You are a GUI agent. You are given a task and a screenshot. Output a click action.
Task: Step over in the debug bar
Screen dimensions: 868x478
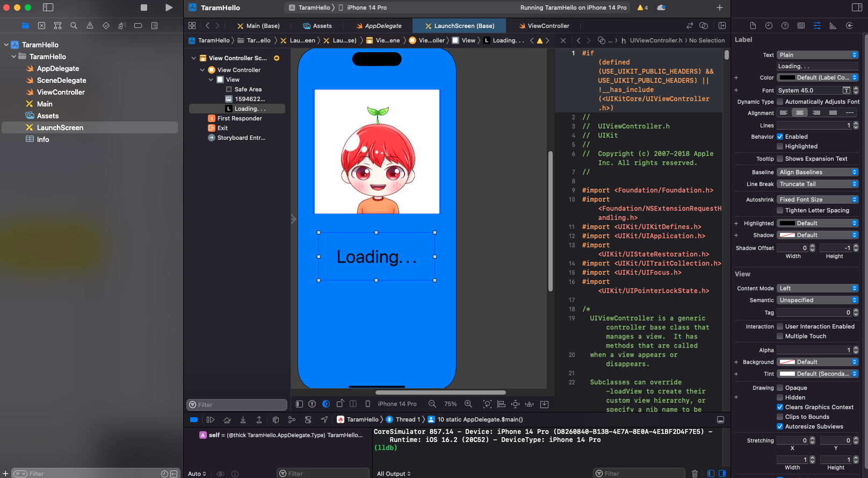tap(227, 419)
